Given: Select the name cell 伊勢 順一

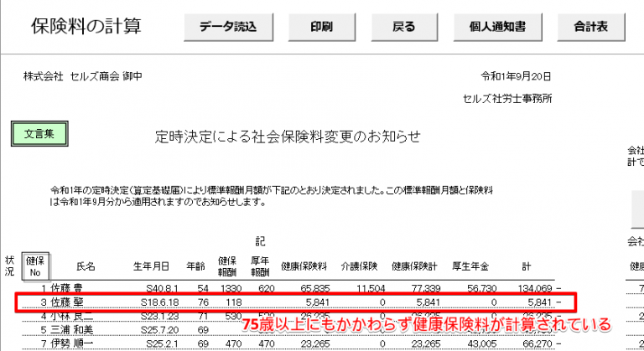Looking at the screenshot, I should 72,343.
